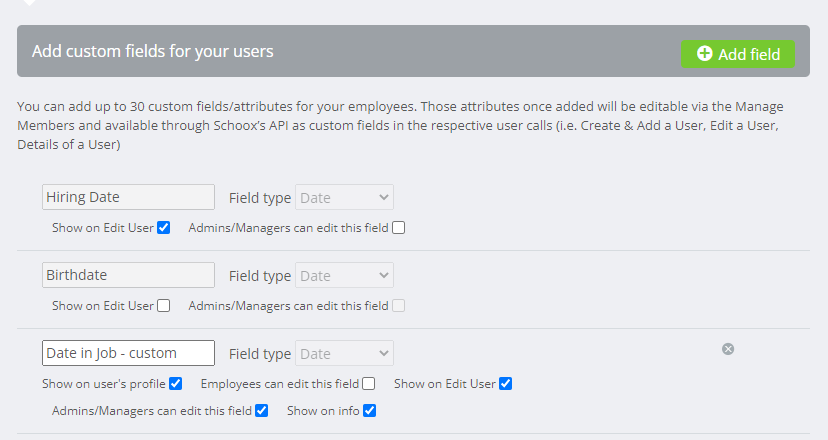Viewport: 828px width, 440px height.
Task: Open Field type dropdown for Birthdate
Action: (x=344, y=275)
